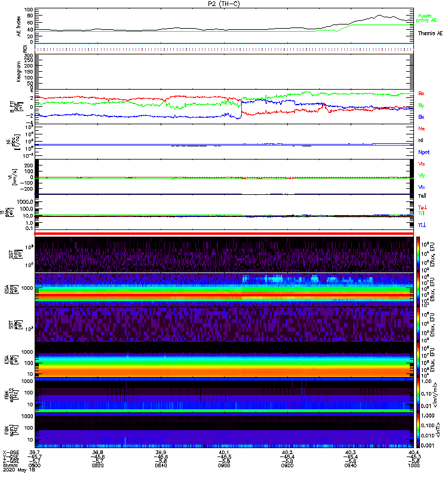
Task: Click the ESA electrons panel color bar
Action: point(418,360)
